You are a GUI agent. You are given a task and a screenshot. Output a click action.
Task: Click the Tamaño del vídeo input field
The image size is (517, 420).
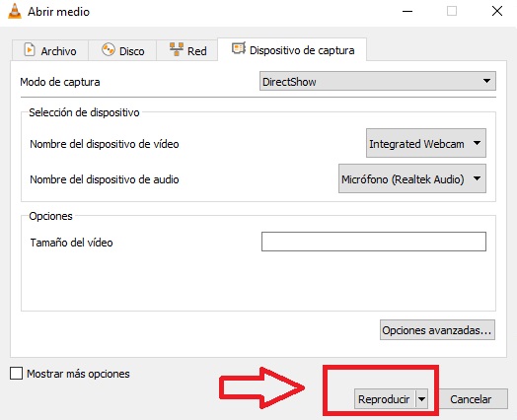pyautogui.click(x=374, y=242)
